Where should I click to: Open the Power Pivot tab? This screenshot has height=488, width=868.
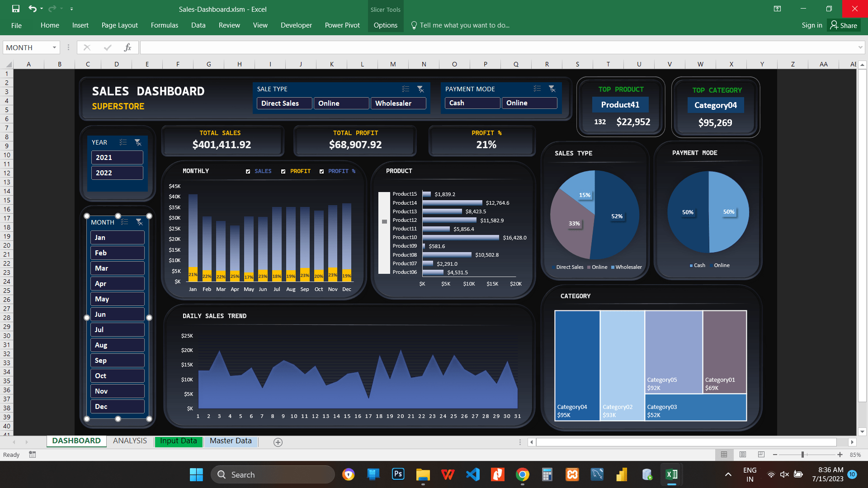[x=342, y=25]
